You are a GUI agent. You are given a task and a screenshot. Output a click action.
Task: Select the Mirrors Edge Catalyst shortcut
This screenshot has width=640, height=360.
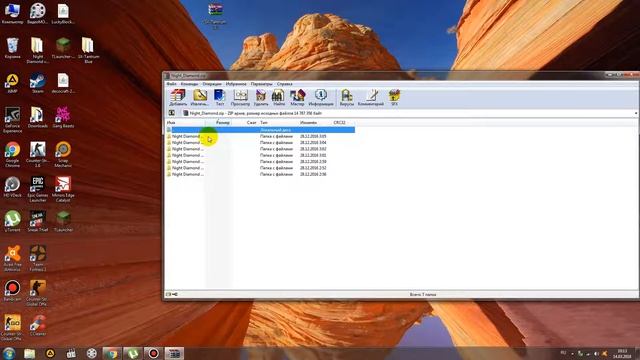pos(63,189)
